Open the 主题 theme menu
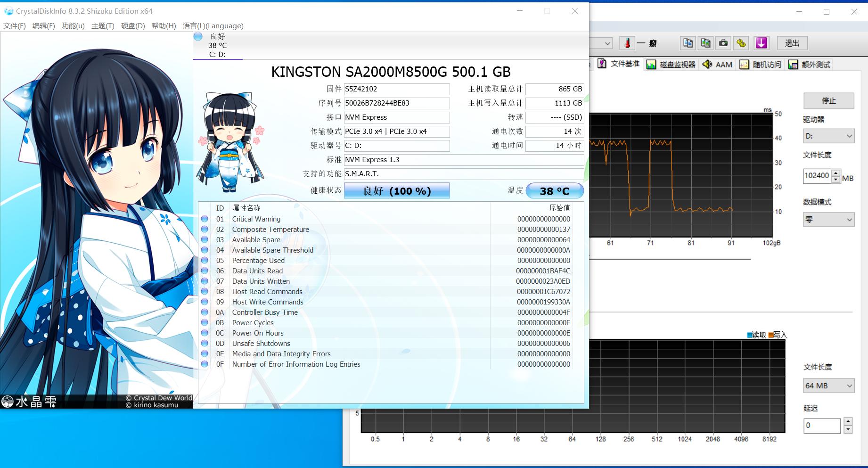Screen dimensions: 868x468 tap(103, 26)
